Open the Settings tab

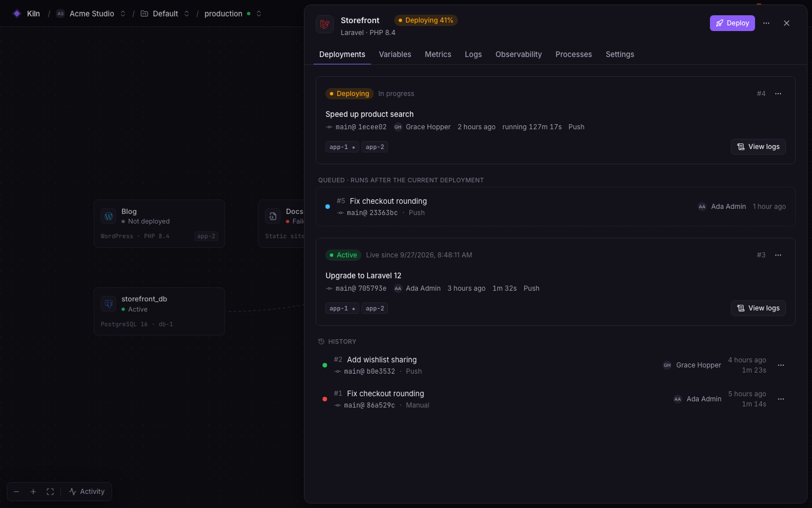[x=620, y=54]
